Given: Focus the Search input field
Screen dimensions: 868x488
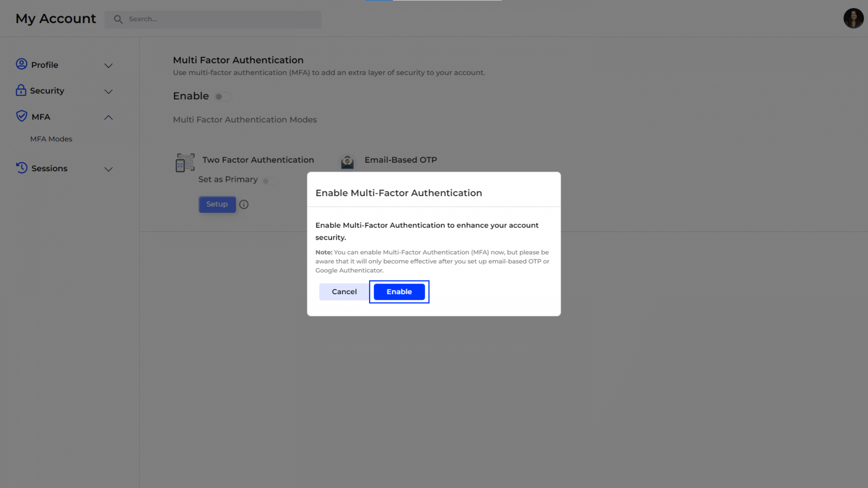Looking at the screenshot, I should [212, 19].
